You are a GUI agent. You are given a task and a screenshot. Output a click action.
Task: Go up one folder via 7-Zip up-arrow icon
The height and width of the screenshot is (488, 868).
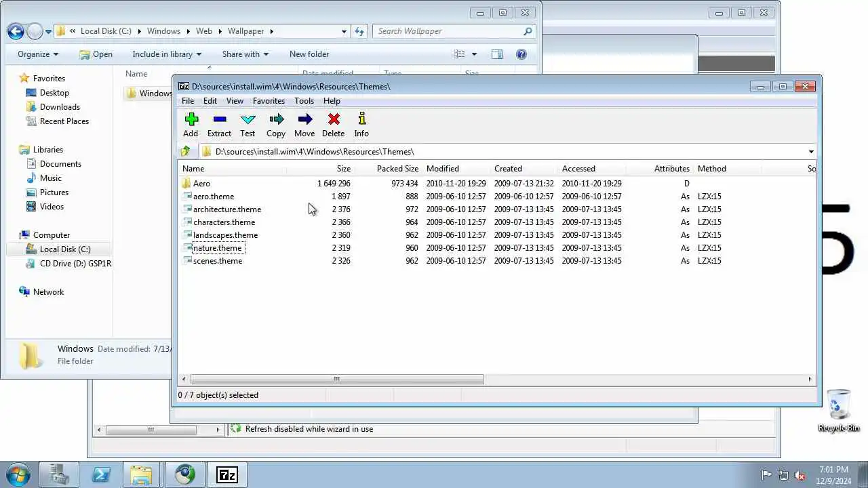(185, 151)
